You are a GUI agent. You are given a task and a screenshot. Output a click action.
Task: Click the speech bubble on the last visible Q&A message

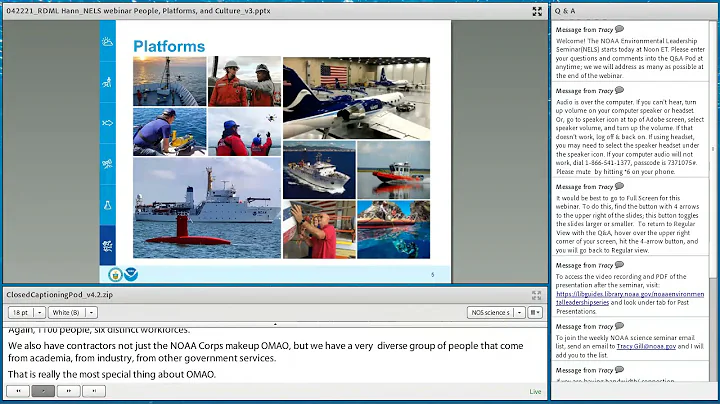(x=619, y=369)
